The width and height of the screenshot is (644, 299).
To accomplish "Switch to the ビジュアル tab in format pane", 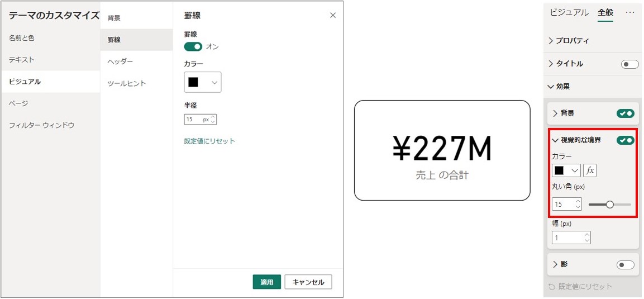I will 569,12.
